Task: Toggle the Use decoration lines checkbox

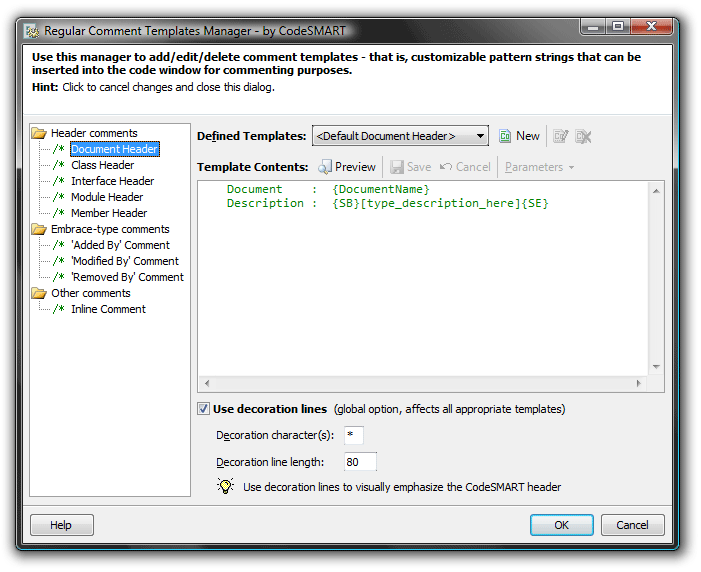Action: (203, 409)
